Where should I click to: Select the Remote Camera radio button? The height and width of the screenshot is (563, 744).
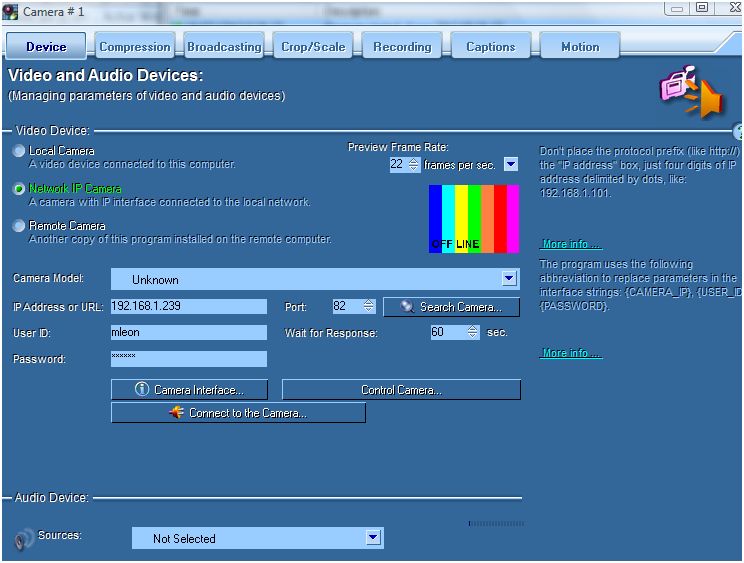pos(19,226)
